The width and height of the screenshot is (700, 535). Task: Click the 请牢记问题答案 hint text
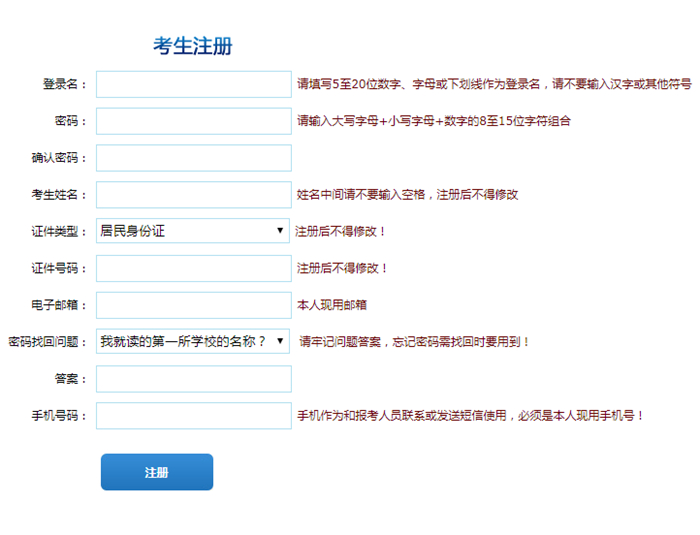click(x=414, y=342)
